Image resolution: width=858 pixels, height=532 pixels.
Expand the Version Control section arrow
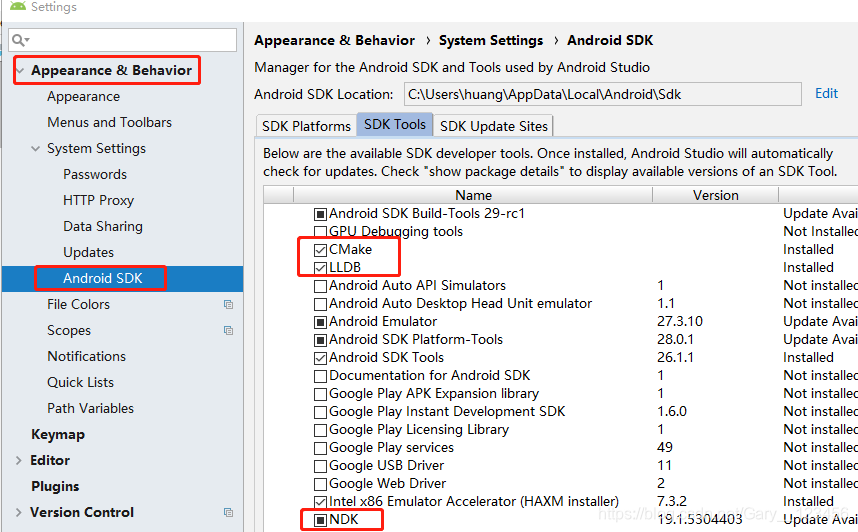[x=19, y=513]
